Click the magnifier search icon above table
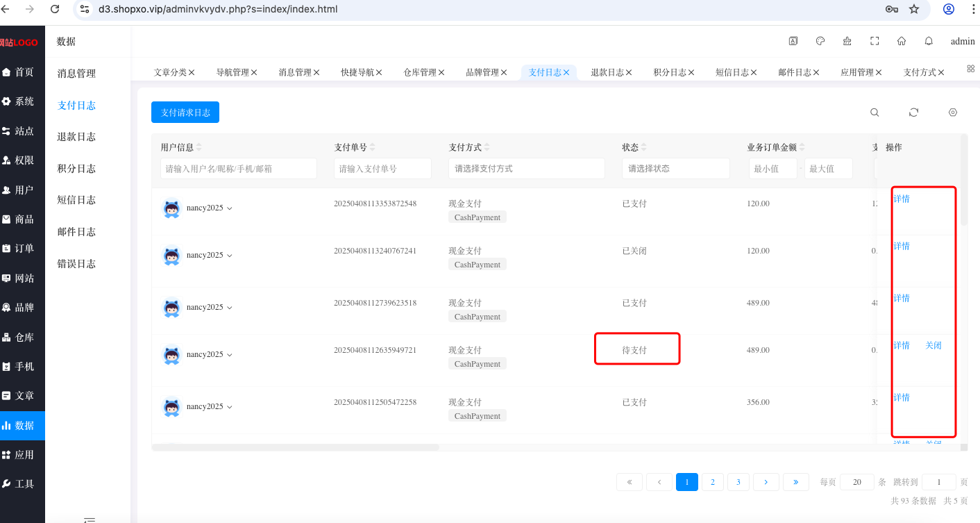This screenshot has width=980, height=523. coord(875,113)
